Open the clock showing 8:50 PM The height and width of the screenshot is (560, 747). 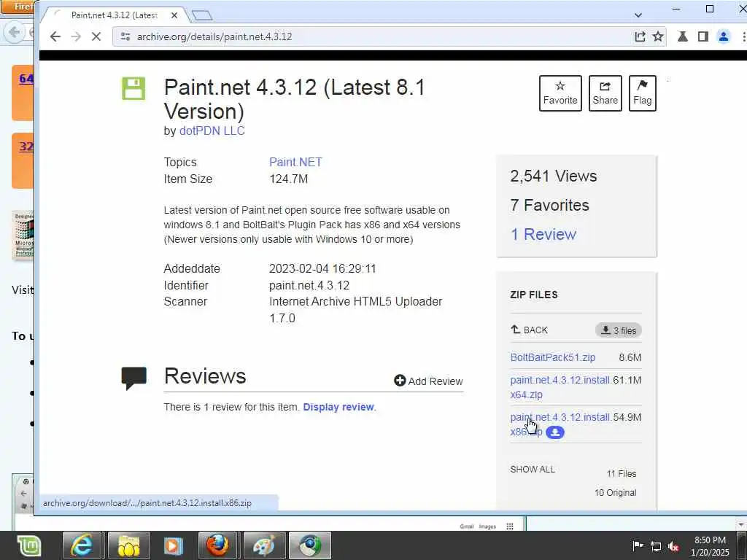click(710, 546)
